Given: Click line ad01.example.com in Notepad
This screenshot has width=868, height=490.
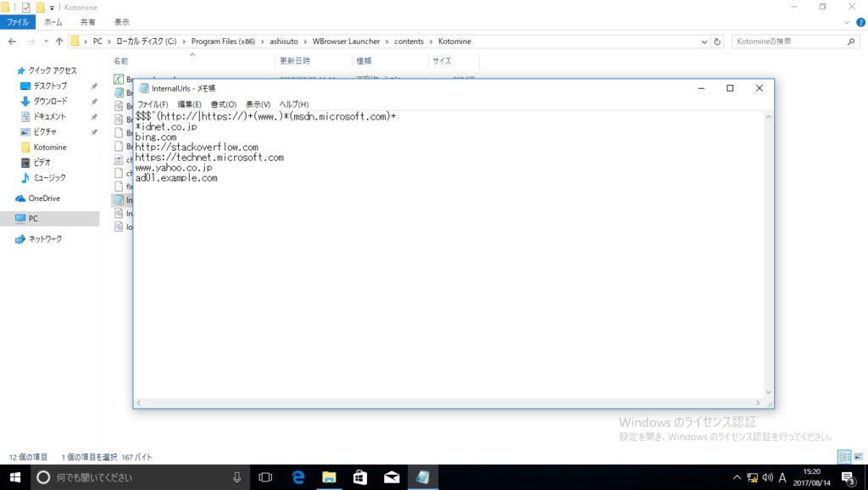Looking at the screenshot, I should point(176,178).
